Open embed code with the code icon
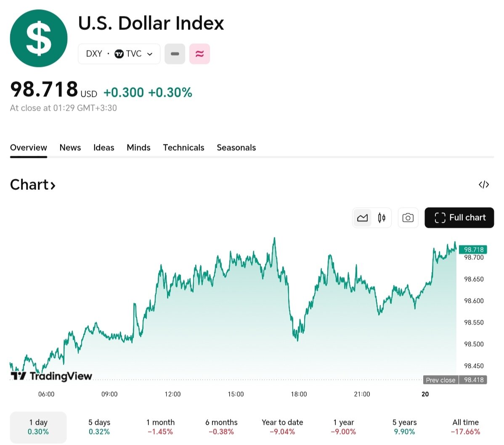Image resolution: width=504 pixels, height=445 pixels. pyautogui.click(x=484, y=184)
